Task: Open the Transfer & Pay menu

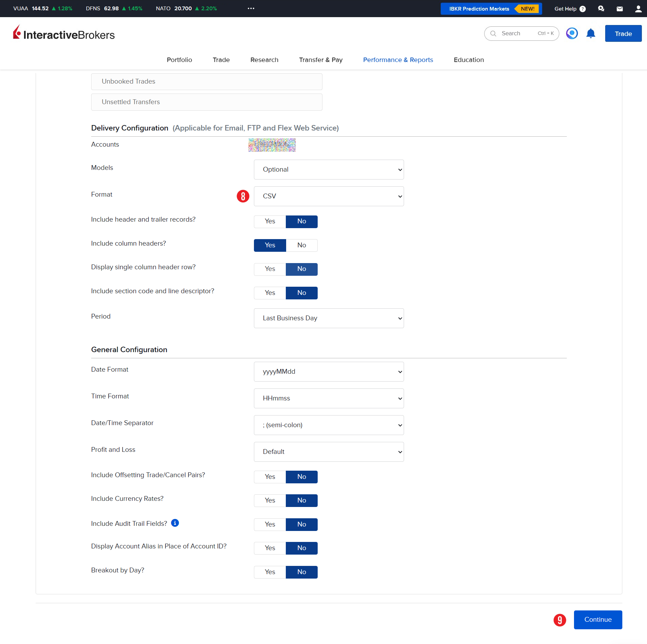Action: click(x=321, y=60)
